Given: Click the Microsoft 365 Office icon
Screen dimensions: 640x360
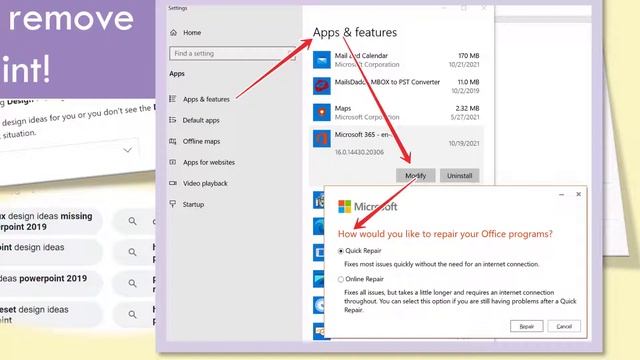Looking at the screenshot, I should (x=322, y=139).
